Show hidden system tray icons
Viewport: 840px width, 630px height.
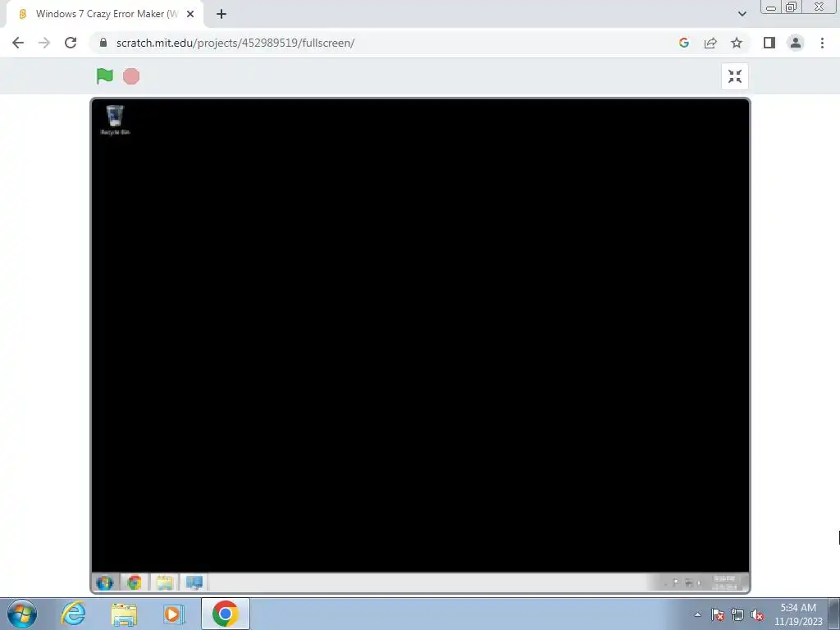(697, 615)
